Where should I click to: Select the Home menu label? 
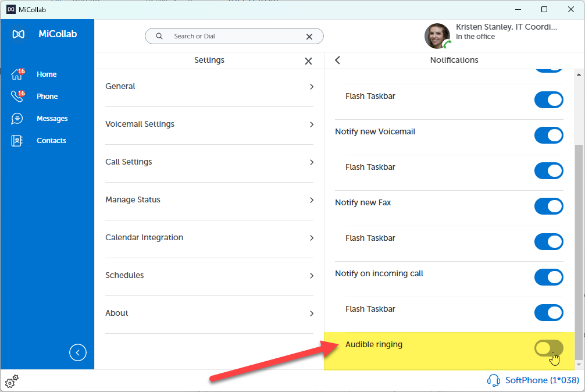pos(47,74)
